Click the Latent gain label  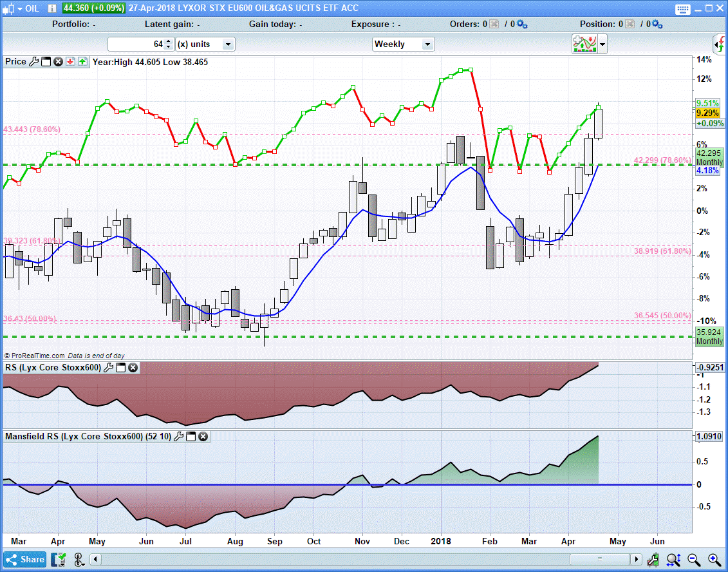pos(169,24)
